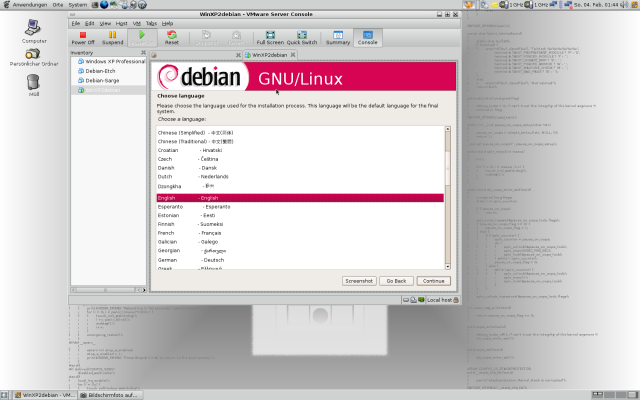Choose Czech language row
This screenshot has width=640, height=400.
tap(300, 159)
